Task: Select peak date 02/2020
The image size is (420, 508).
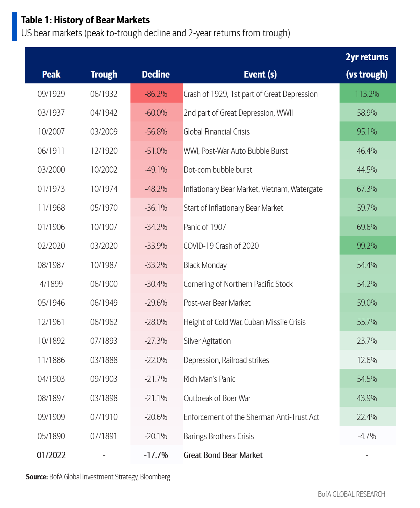Action: click(x=51, y=246)
